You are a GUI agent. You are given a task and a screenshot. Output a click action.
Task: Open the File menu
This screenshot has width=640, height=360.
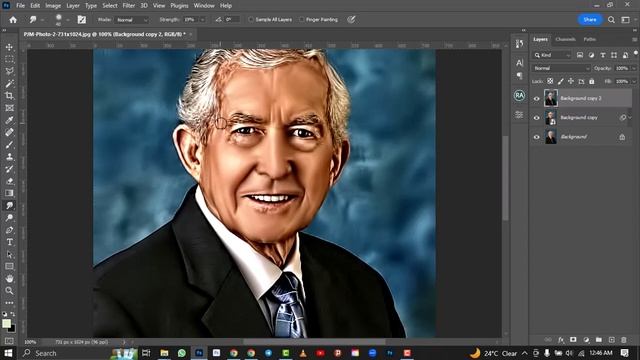pyautogui.click(x=20, y=6)
